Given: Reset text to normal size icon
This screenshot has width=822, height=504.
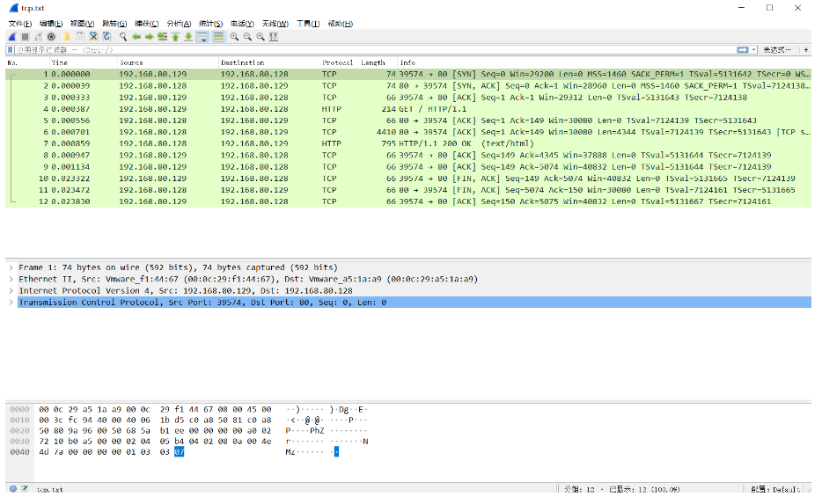Looking at the screenshot, I should [261, 37].
